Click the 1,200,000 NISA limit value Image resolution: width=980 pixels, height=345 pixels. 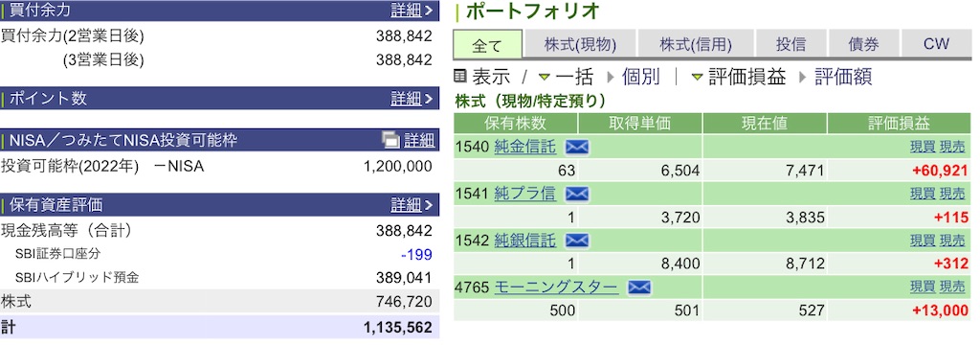tap(397, 167)
